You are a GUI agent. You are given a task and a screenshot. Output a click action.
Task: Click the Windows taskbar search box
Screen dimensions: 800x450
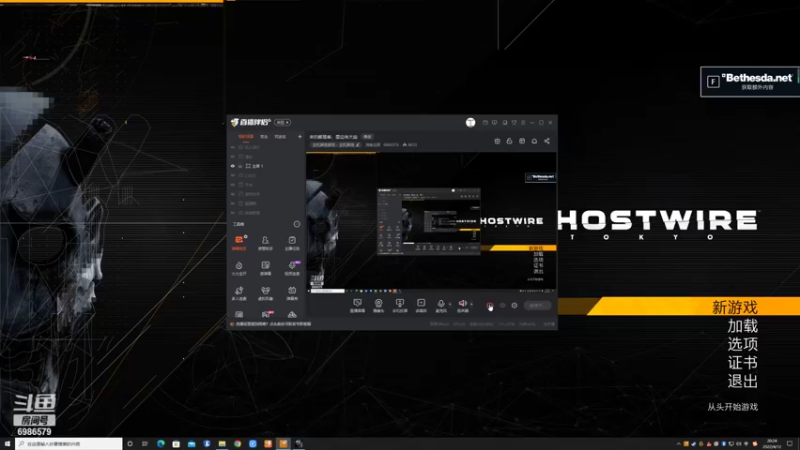[x=69, y=444]
